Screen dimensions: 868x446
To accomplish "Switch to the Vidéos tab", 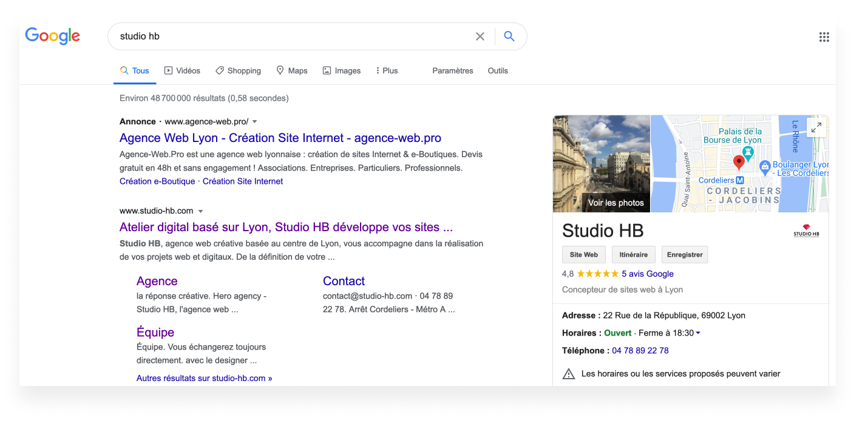I will [182, 71].
